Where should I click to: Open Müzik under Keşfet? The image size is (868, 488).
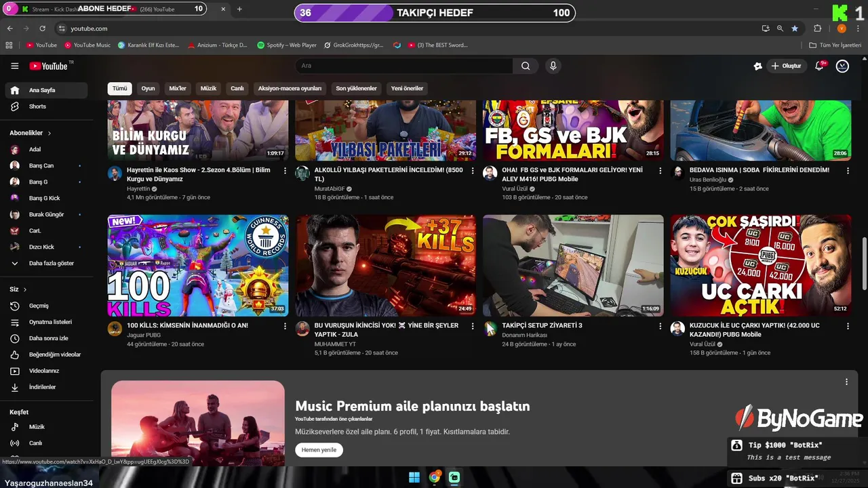(46, 427)
